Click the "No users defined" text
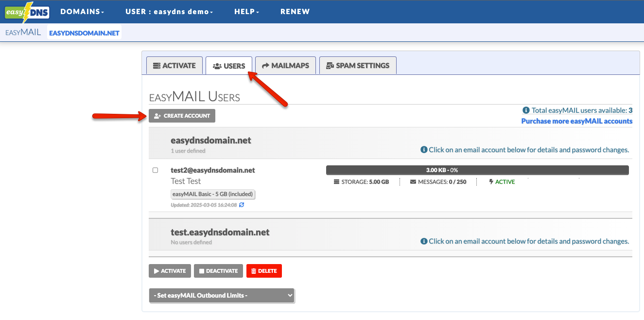This screenshot has width=644, height=320. tap(191, 242)
